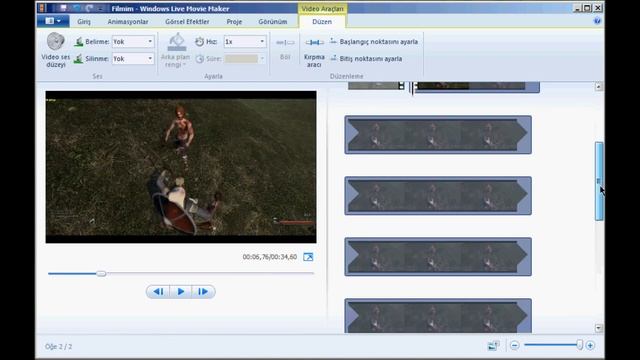This screenshot has width=640, height=360.
Task: Select the Düzen tab
Action: point(322,22)
